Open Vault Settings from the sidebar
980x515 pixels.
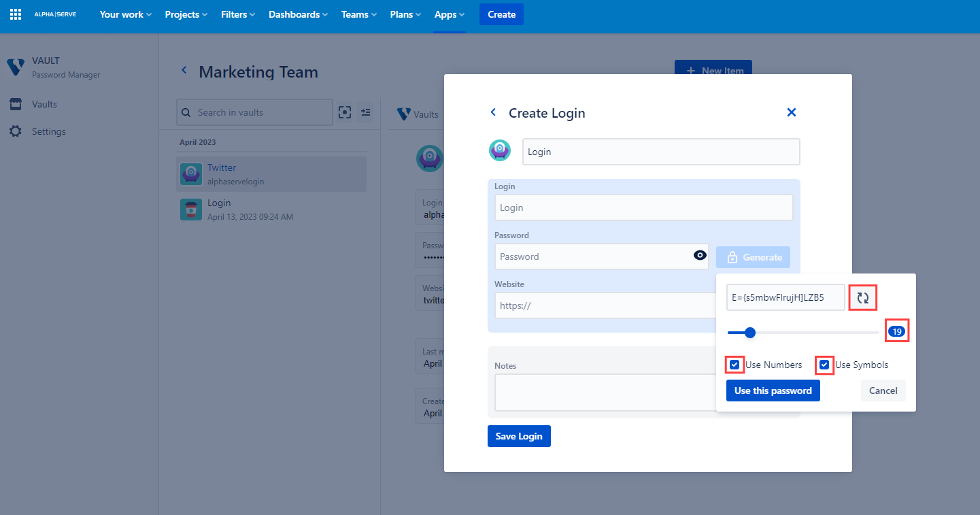pos(47,131)
